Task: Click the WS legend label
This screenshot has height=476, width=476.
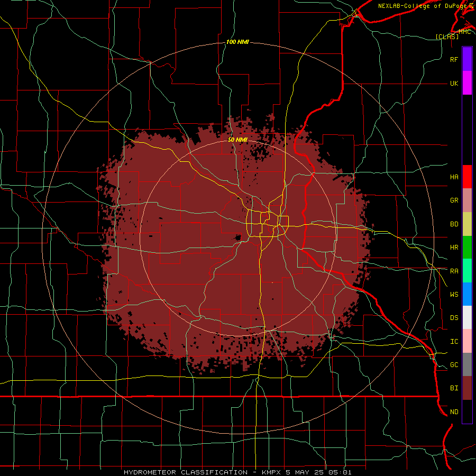Action: pos(454,294)
